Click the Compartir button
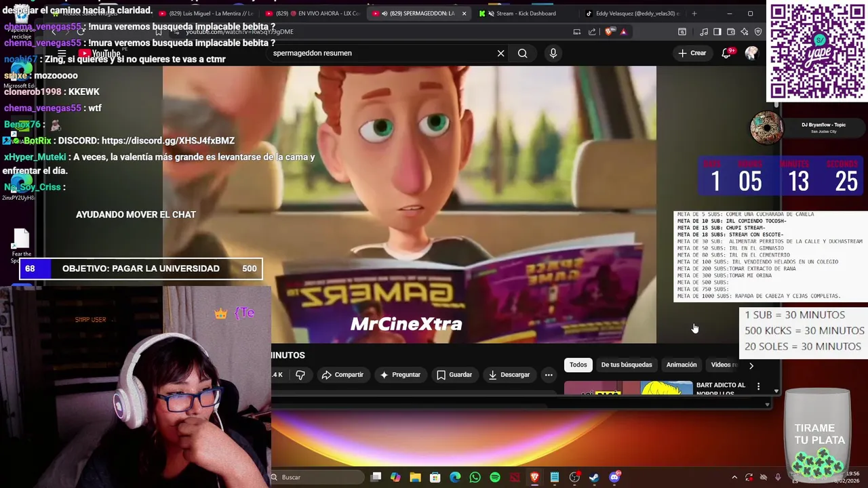Screen dimensions: 868x488 coord(342,375)
